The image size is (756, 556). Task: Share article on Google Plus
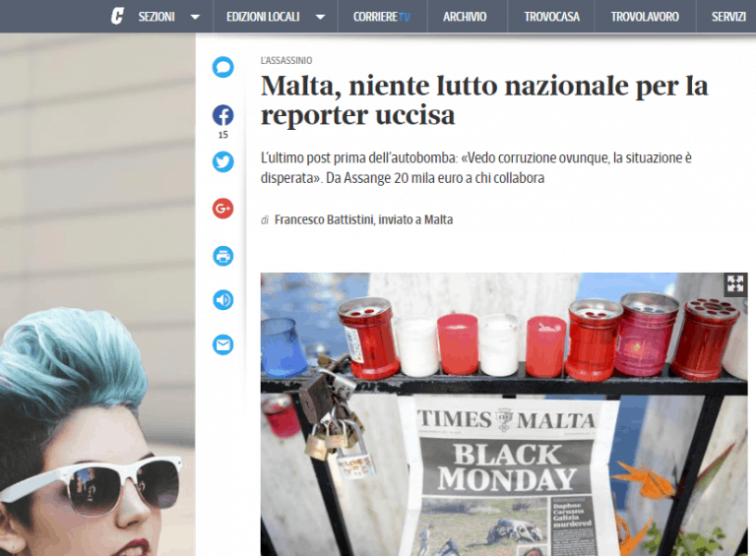(x=223, y=209)
